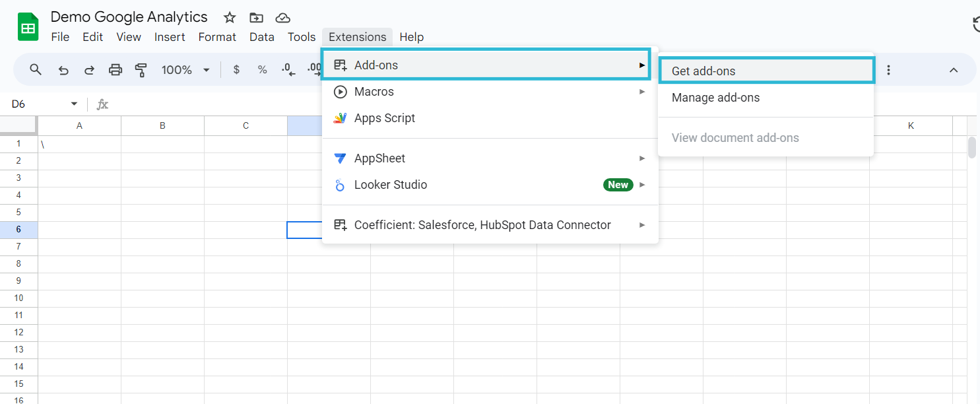Select column C header
This screenshot has width=980, height=404.
pyautogui.click(x=245, y=125)
